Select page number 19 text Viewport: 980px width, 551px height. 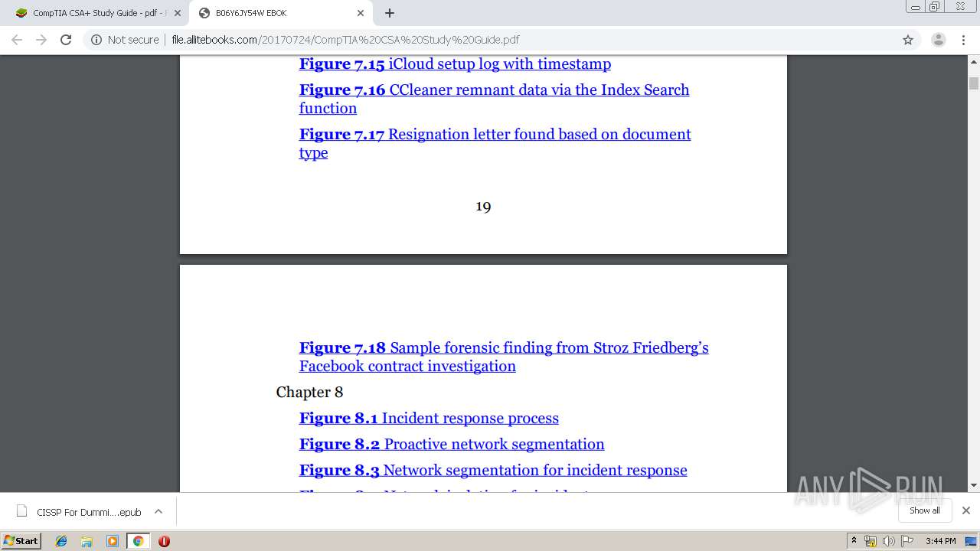[x=483, y=207]
